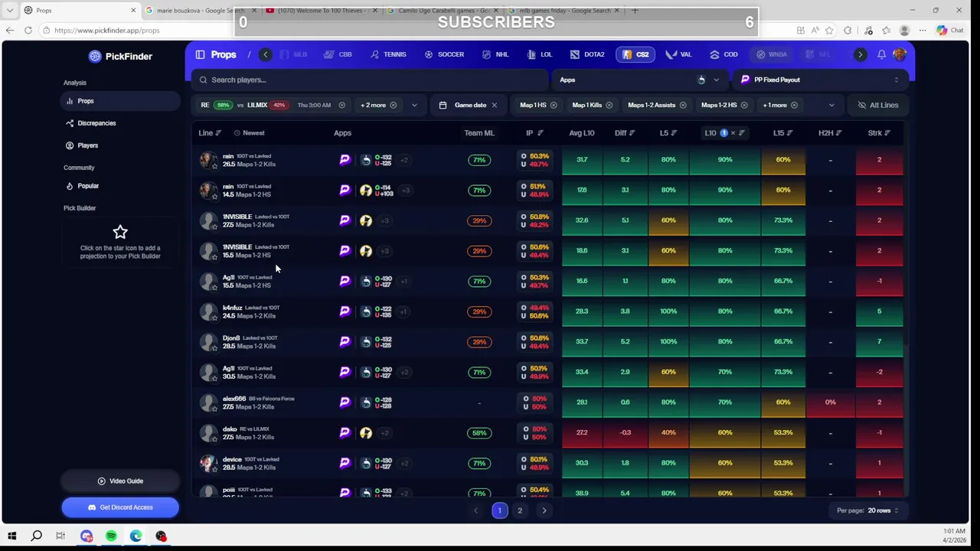Open Windows Start menu
The height and width of the screenshot is (551, 980).
click(x=11, y=536)
